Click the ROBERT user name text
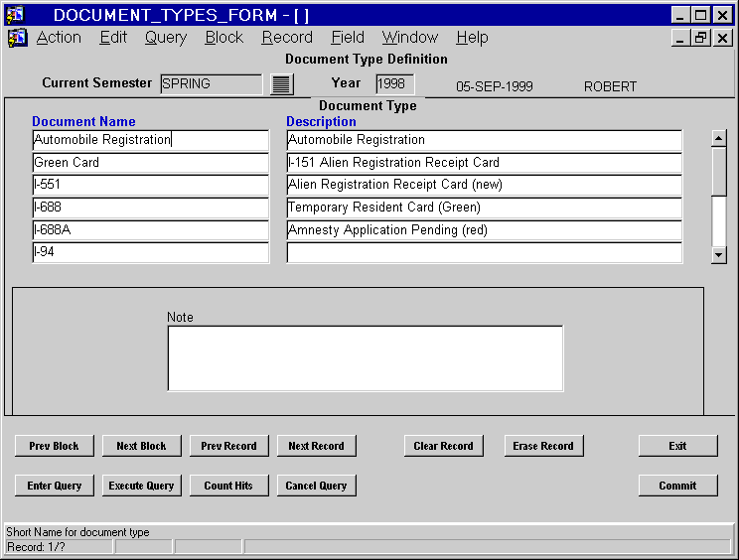The width and height of the screenshot is (739, 560). click(610, 86)
